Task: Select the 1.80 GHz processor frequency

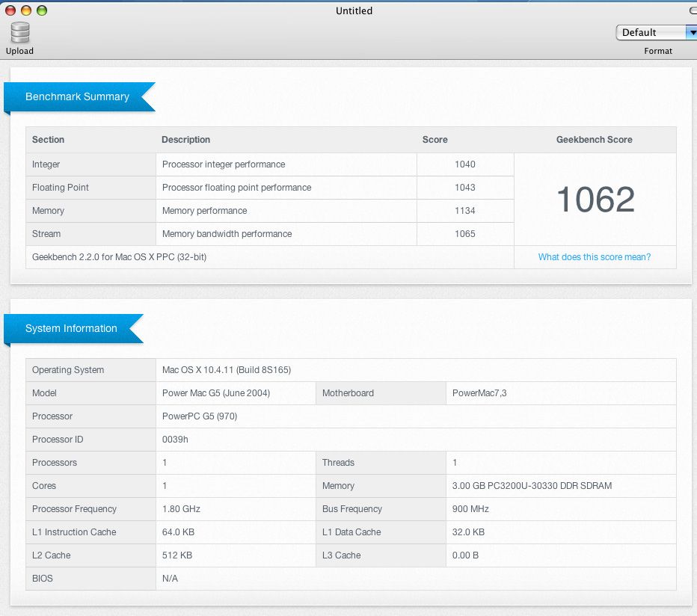Action: pyautogui.click(x=181, y=509)
